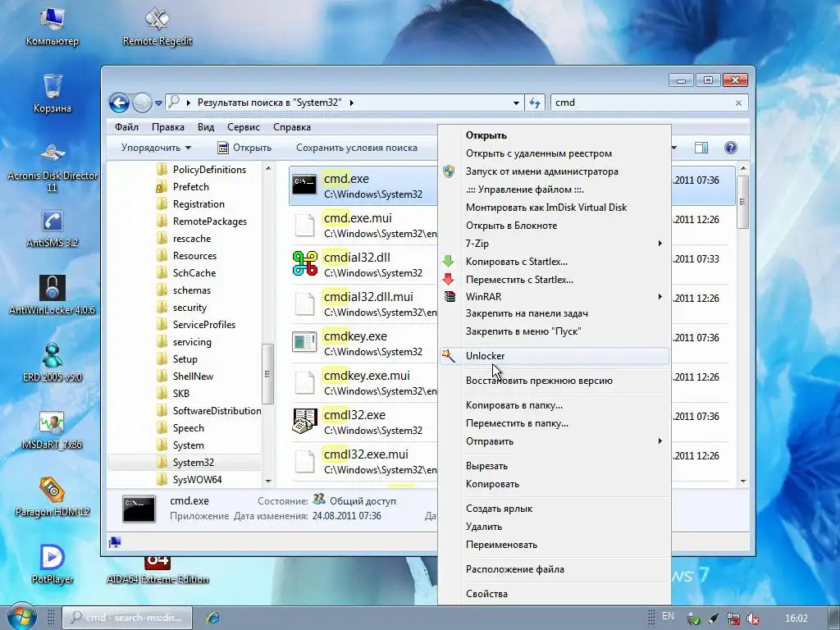Open the Файл menu

pos(126,127)
